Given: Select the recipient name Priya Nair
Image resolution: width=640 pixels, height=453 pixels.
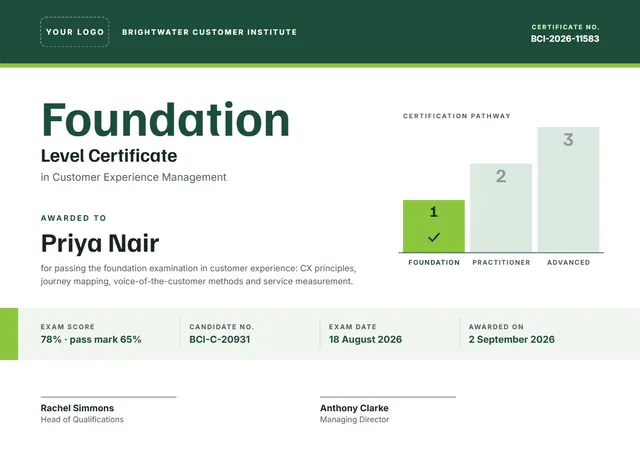Looking at the screenshot, I should [x=100, y=244].
